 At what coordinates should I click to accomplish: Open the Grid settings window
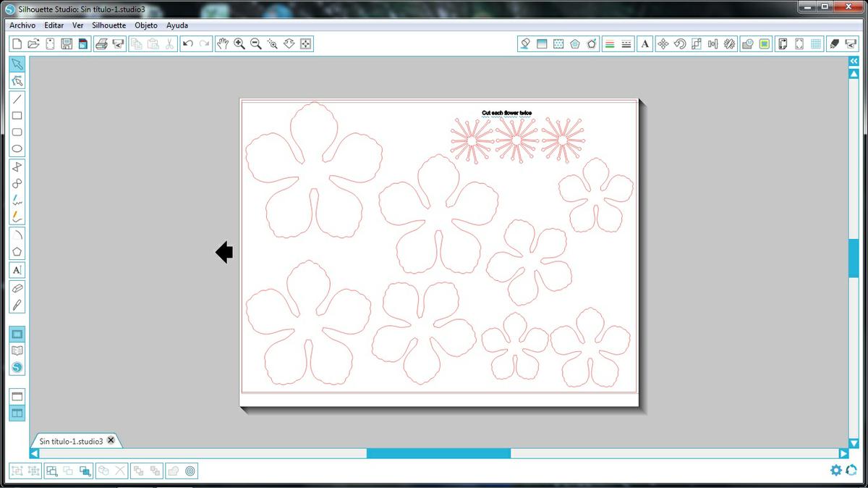[x=817, y=43]
